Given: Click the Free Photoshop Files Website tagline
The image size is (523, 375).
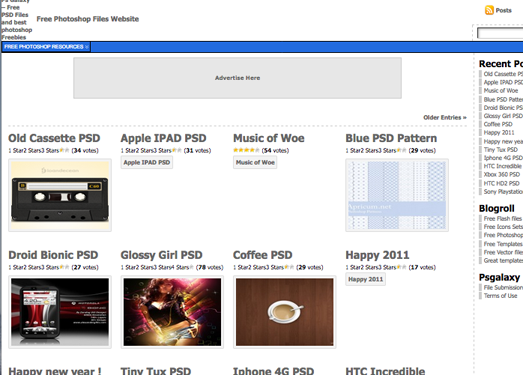Looking at the screenshot, I should tap(88, 19).
